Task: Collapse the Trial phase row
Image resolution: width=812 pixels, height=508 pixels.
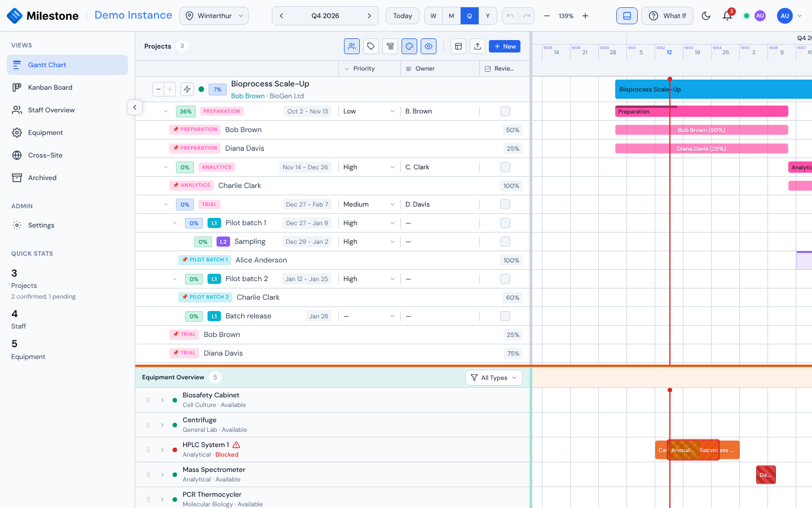Action: (166, 204)
